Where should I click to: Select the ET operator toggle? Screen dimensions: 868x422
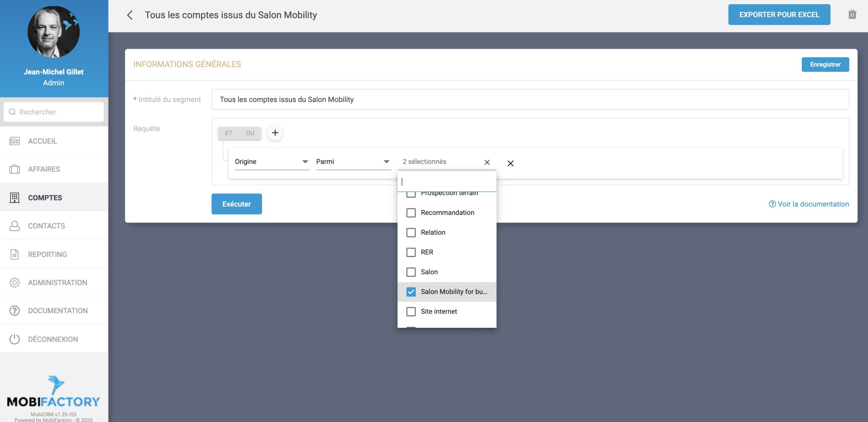coord(229,133)
